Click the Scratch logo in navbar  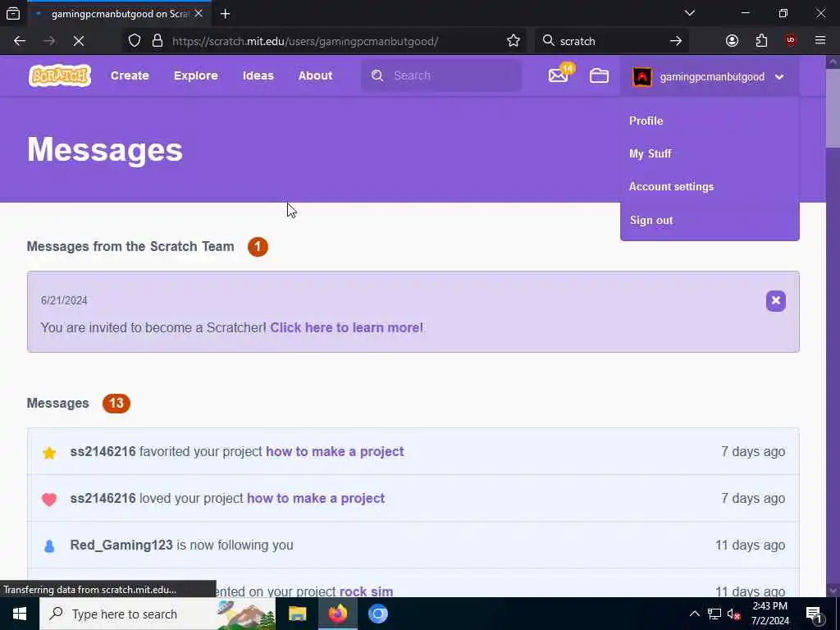point(60,75)
